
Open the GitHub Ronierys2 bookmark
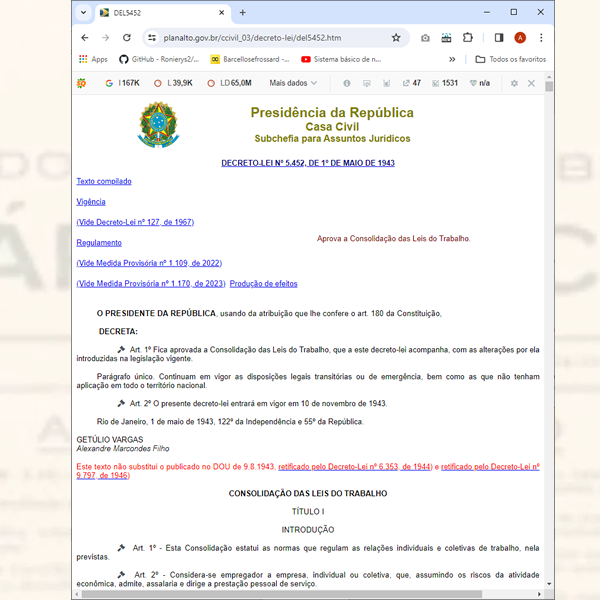[159, 59]
